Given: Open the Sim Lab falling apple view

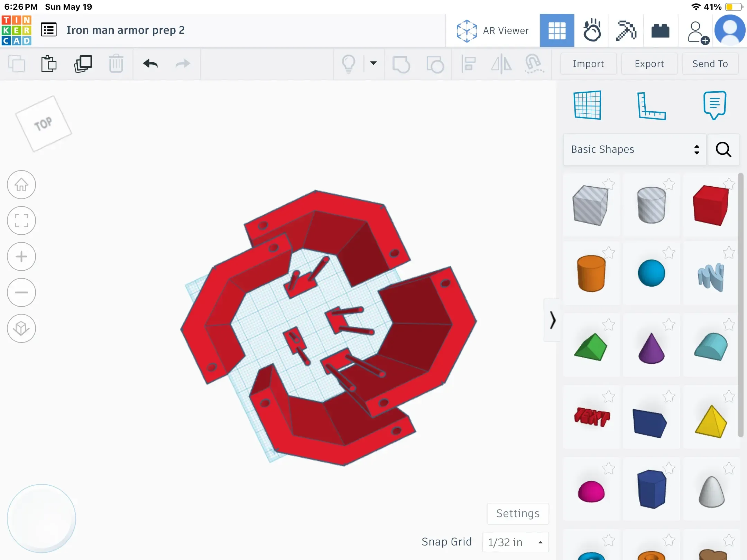Looking at the screenshot, I should [x=592, y=31].
